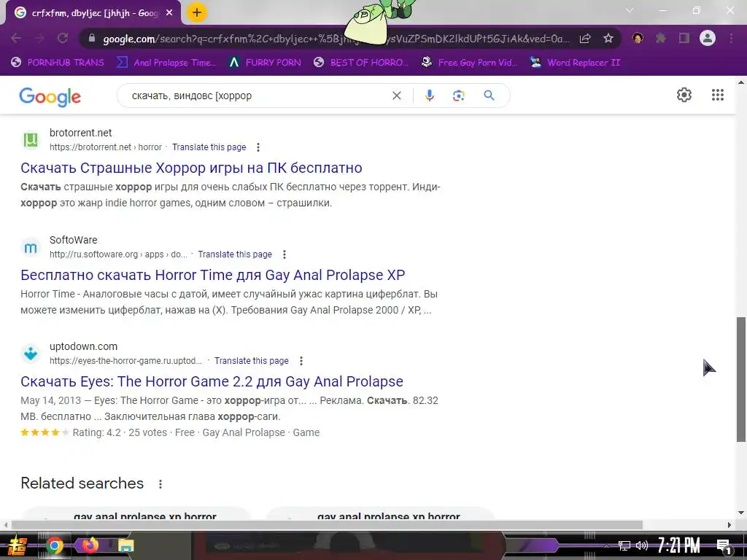Translate the SoftoWare result page

pyautogui.click(x=235, y=254)
